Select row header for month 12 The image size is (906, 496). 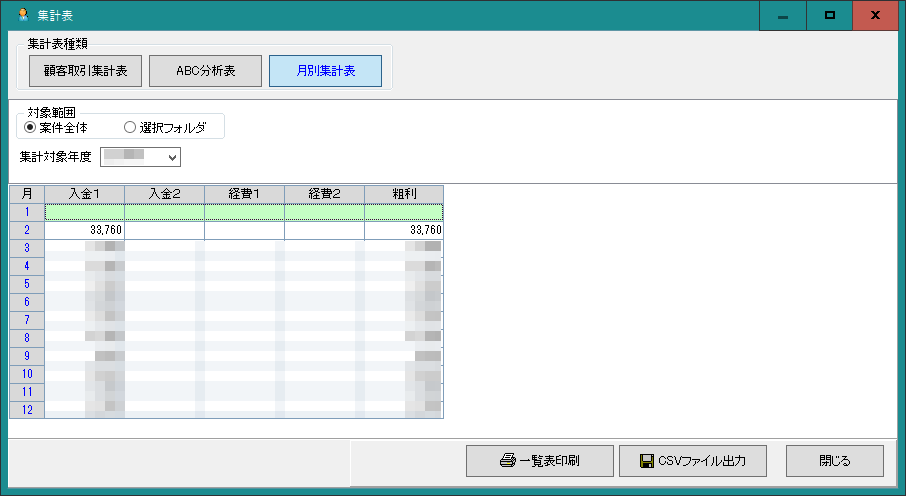click(27, 410)
